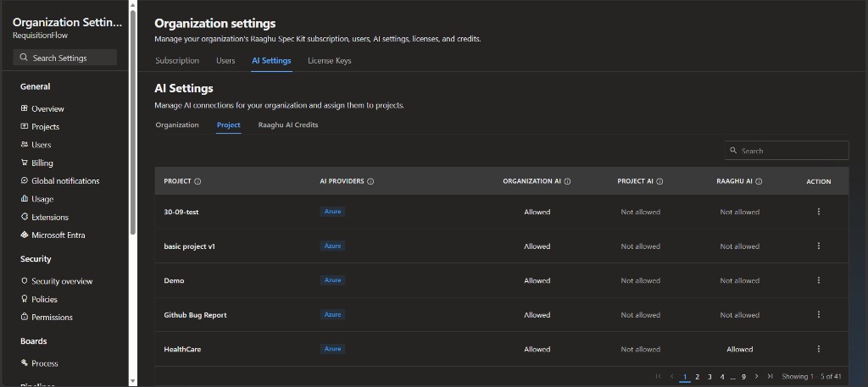
Task: Click Allowed under Organization AI for 30-09-test
Action: (537, 213)
